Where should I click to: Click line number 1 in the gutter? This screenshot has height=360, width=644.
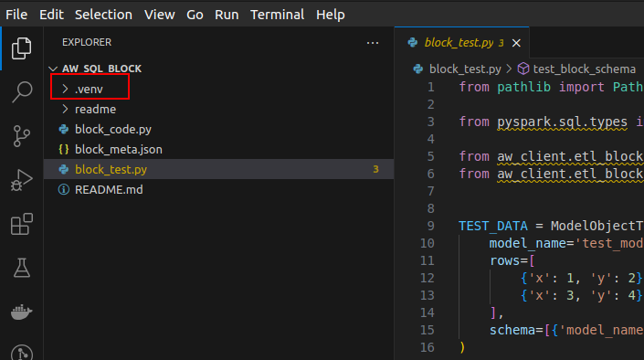click(x=430, y=88)
